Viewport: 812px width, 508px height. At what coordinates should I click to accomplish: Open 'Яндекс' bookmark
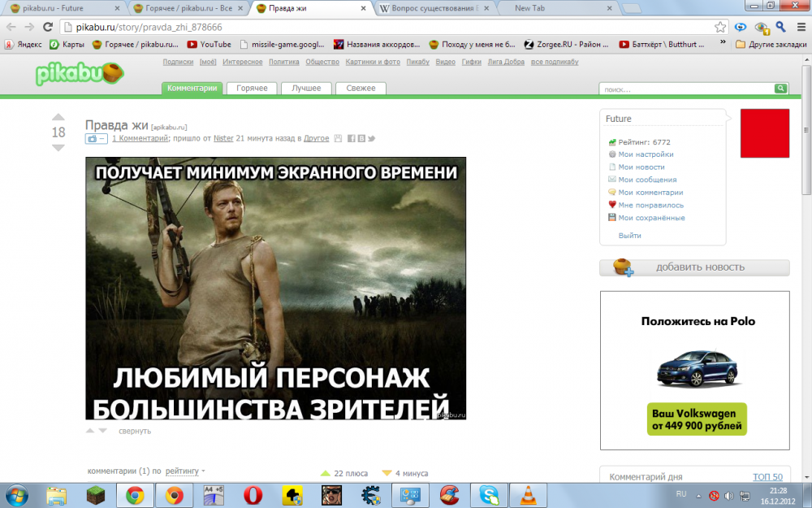pos(24,45)
